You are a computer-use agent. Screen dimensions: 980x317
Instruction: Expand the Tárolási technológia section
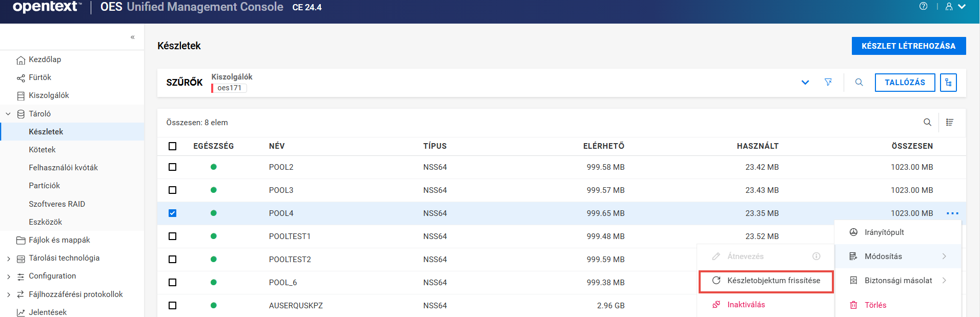coord(8,259)
